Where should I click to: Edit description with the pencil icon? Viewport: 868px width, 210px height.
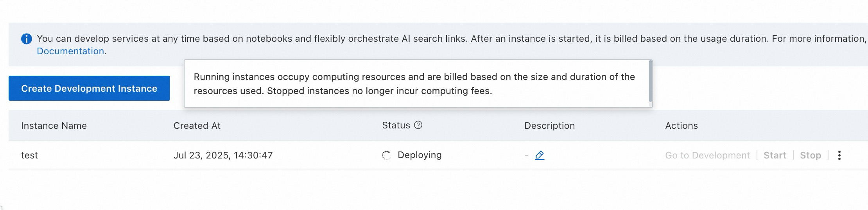pos(540,155)
